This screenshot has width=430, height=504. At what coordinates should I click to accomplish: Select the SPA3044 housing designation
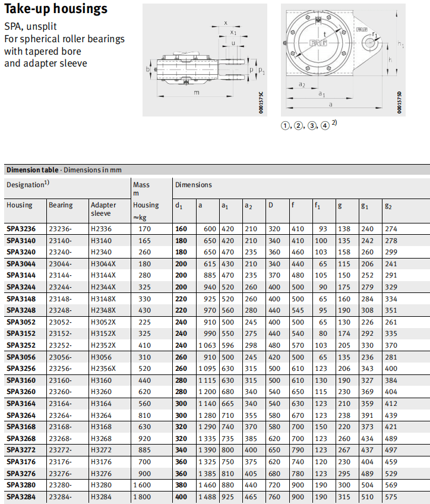(x=21, y=263)
